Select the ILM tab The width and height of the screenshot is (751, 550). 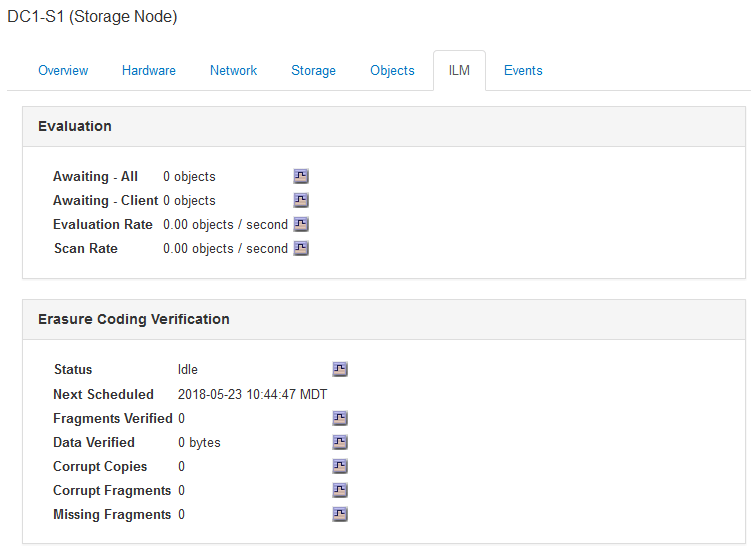pyautogui.click(x=459, y=71)
